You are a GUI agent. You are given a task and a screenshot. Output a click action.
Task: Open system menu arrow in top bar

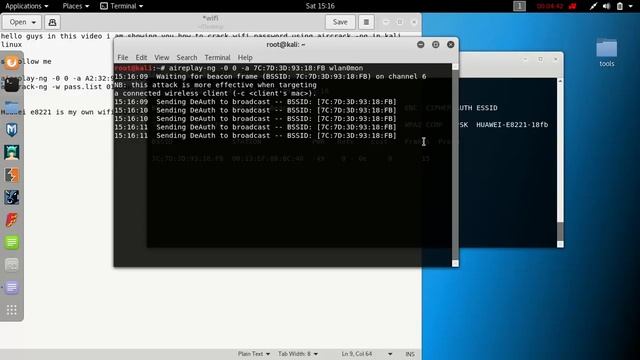(x=631, y=6)
